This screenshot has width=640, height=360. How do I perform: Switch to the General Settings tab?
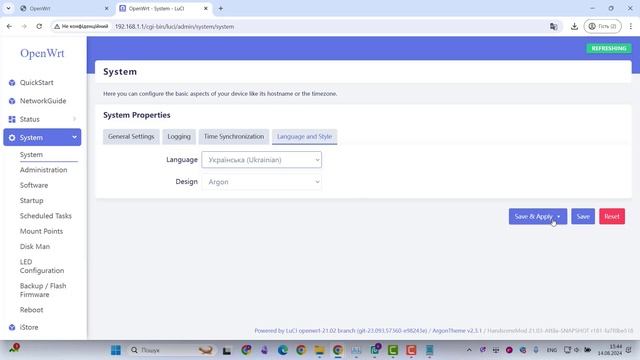click(x=131, y=136)
